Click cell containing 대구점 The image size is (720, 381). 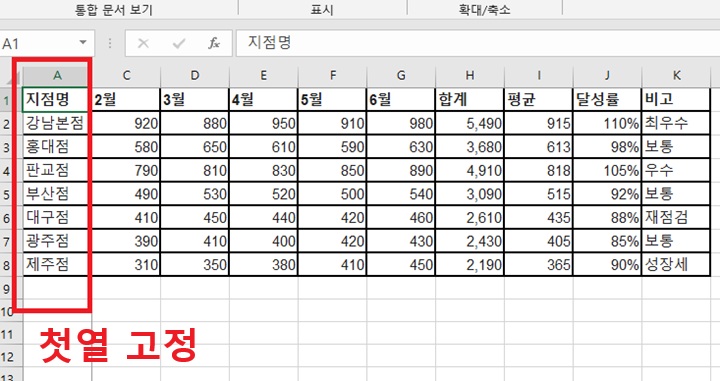(x=57, y=218)
